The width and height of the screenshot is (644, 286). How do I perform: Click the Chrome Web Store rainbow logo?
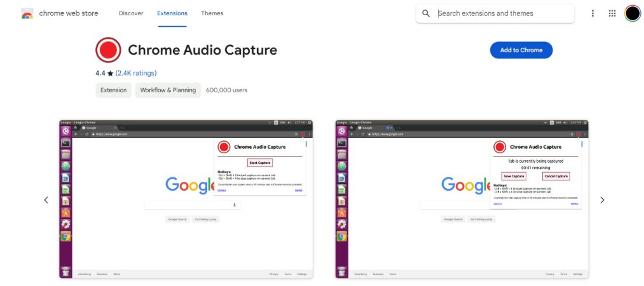click(x=27, y=13)
